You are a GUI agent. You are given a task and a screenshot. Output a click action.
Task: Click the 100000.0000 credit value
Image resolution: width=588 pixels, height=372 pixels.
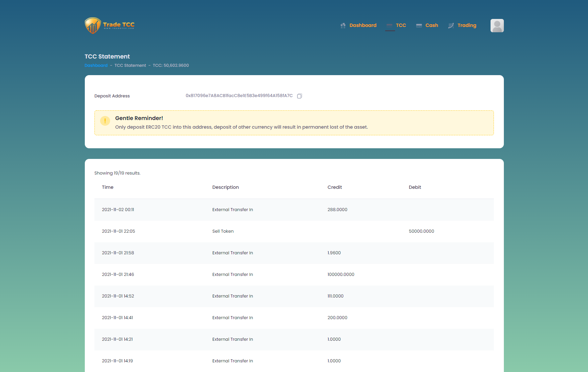[341, 275]
